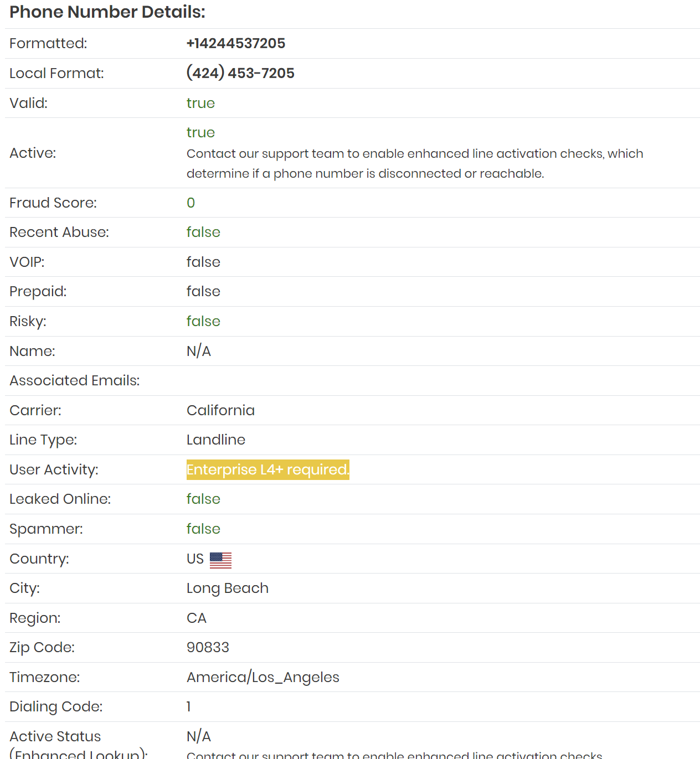
Task: Click the Recent Abuse false value
Action: tap(203, 232)
